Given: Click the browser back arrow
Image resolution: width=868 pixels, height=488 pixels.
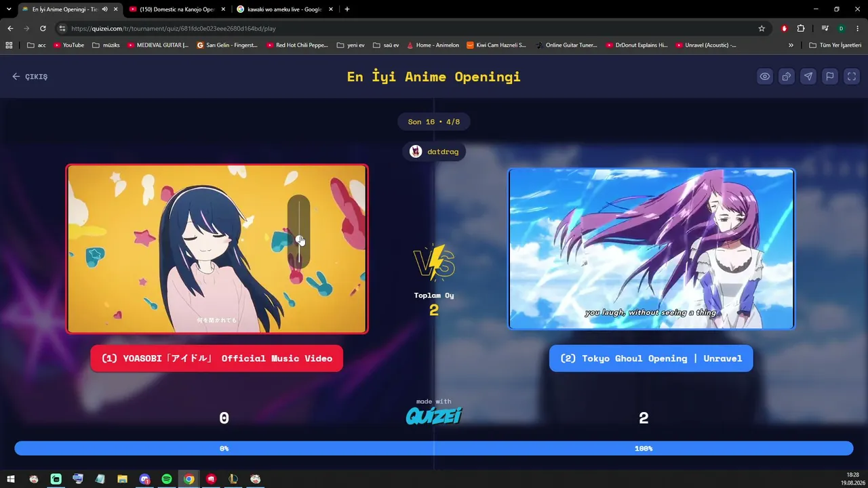Looking at the screenshot, I should (x=10, y=28).
